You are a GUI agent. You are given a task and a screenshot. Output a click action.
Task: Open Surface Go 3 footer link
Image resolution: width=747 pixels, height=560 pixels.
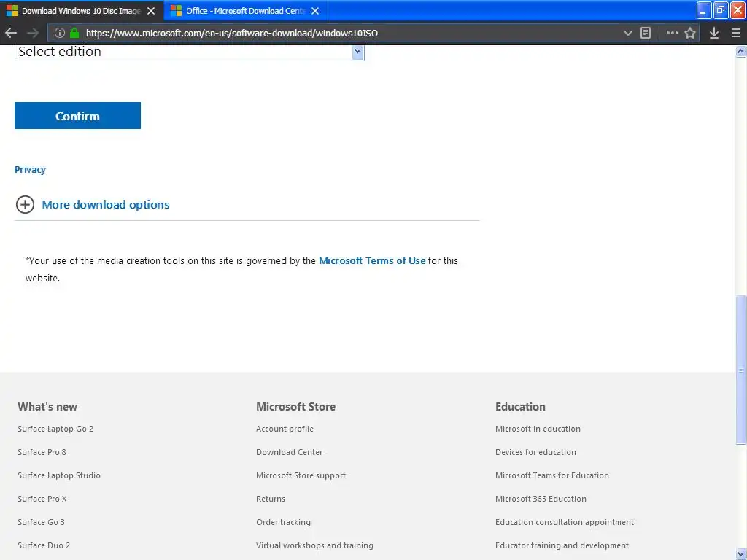tap(41, 522)
